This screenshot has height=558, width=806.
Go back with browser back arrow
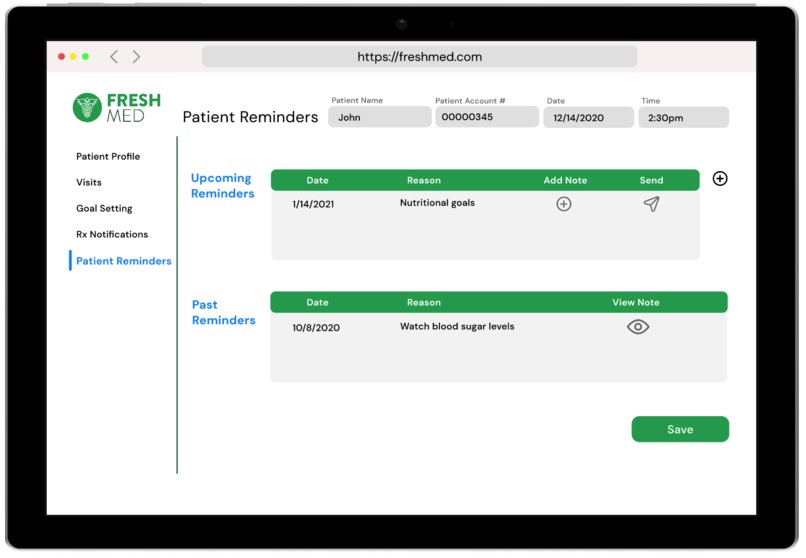(114, 57)
